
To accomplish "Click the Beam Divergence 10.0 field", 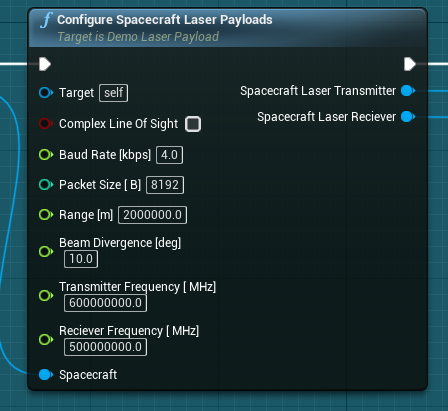I will (81, 259).
